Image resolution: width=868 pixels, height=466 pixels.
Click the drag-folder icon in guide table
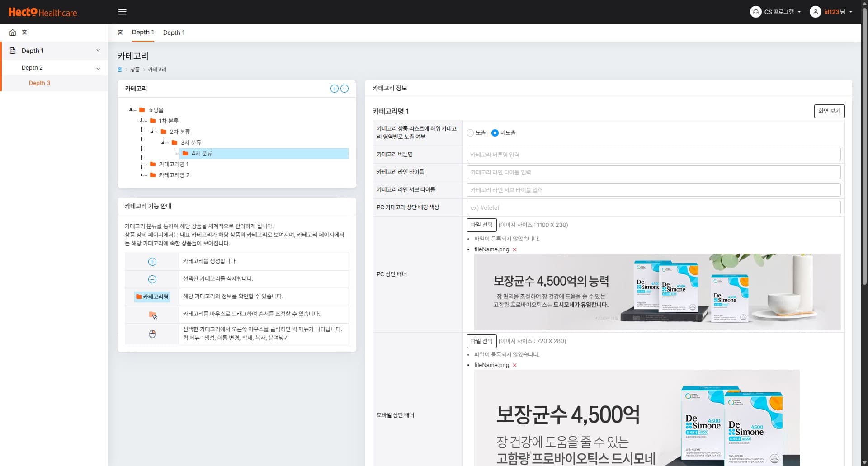coord(153,315)
